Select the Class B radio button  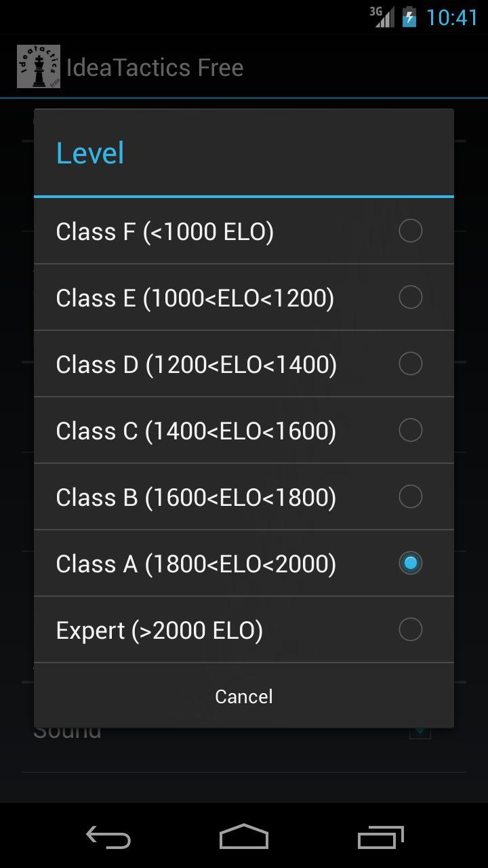point(410,496)
